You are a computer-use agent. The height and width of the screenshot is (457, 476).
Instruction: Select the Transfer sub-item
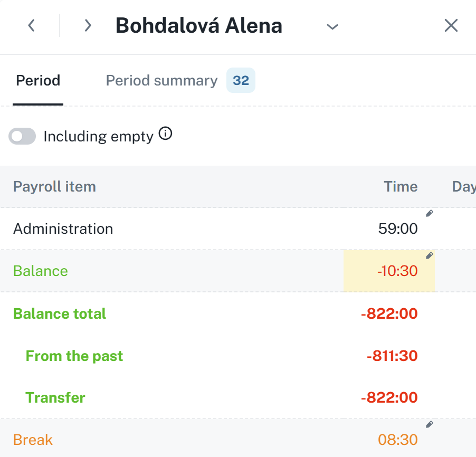pos(55,397)
